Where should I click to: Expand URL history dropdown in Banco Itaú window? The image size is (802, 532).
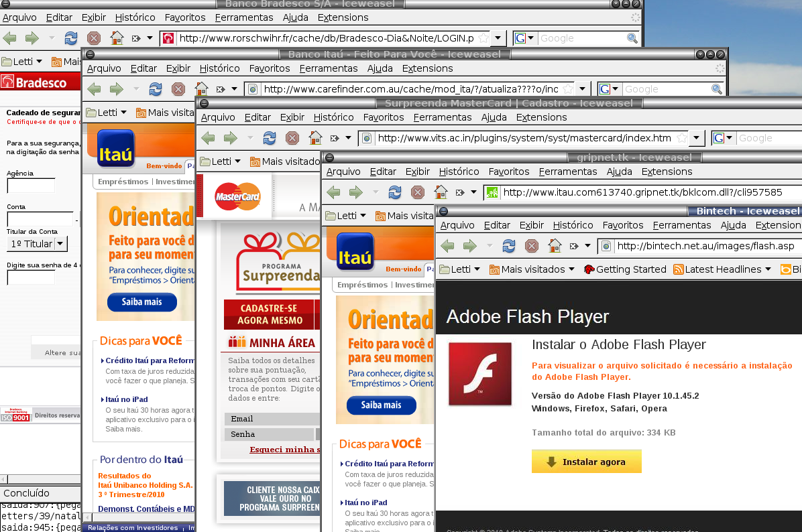[582, 89]
